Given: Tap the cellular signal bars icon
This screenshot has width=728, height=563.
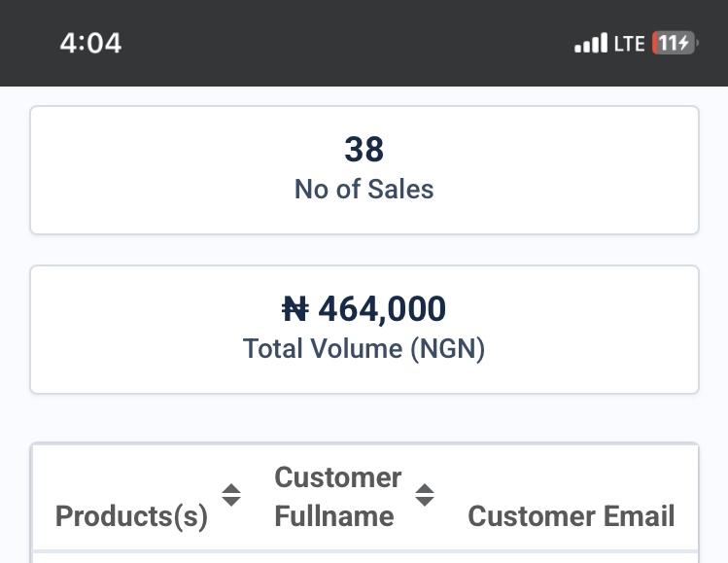Looking at the screenshot, I should 591,43.
